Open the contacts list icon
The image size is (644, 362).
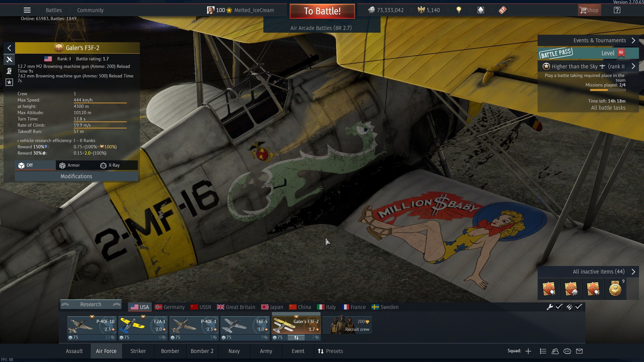point(543,351)
